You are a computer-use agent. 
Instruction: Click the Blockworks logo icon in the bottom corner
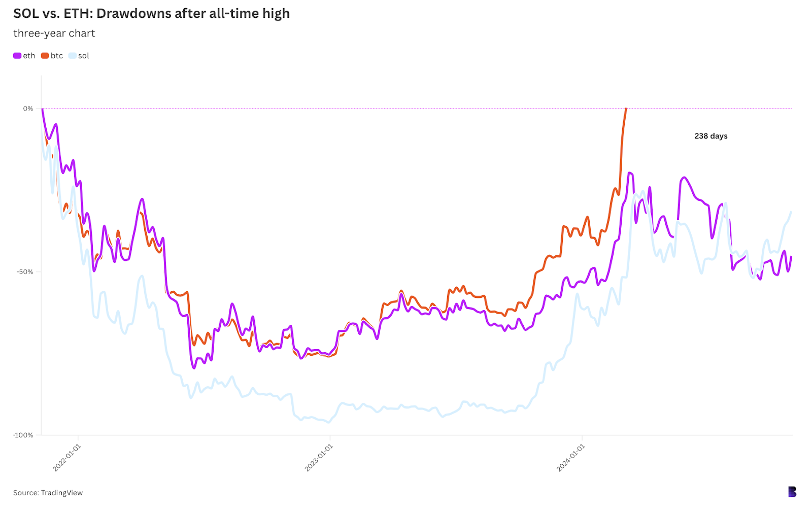[x=792, y=492]
